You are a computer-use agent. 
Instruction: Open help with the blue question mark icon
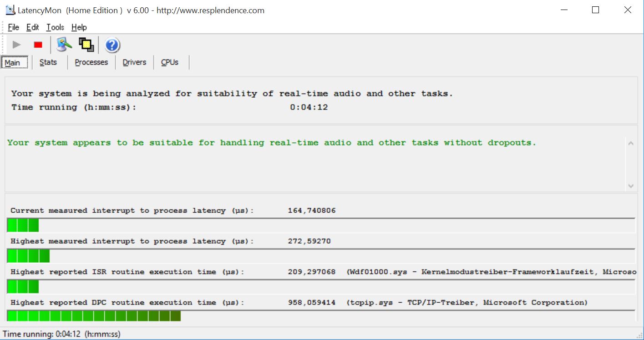[112, 45]
